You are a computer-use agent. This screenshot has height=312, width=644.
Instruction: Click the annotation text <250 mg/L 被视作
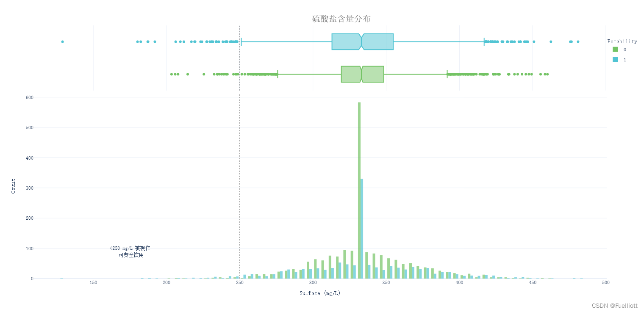(130, 248)
